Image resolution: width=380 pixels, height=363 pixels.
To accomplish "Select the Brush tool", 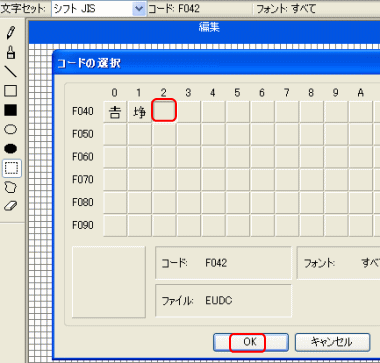I will [x=11, y=52].
